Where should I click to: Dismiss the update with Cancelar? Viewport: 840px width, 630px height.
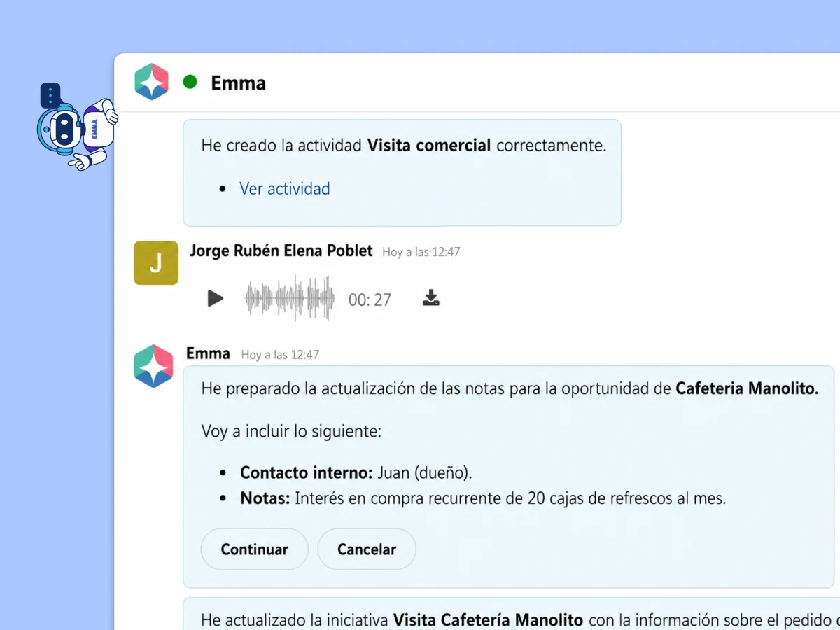pos(367,549)
